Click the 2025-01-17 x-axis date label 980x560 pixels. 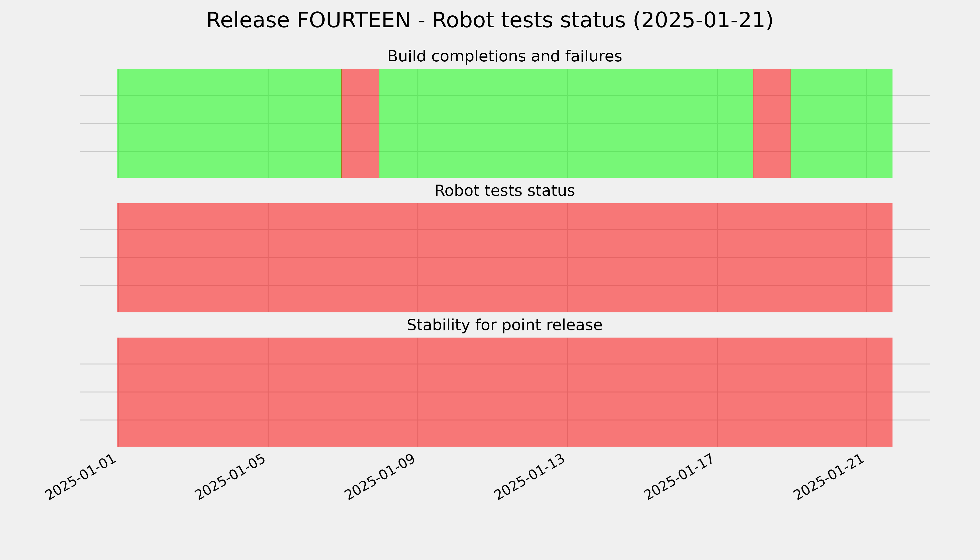click(x=680, y=477)
